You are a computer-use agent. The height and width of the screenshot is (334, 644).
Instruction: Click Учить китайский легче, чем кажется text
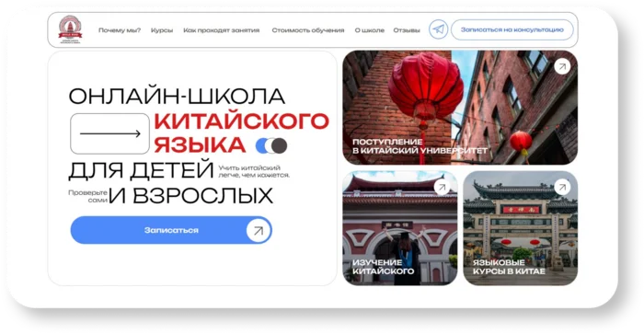(x=254, y=171)
